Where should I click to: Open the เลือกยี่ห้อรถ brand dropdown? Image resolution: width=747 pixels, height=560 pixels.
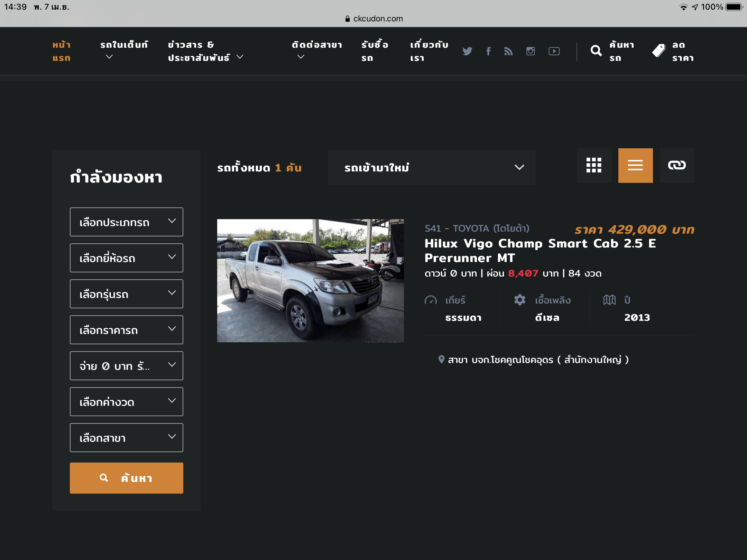click(x=127, y=258)
